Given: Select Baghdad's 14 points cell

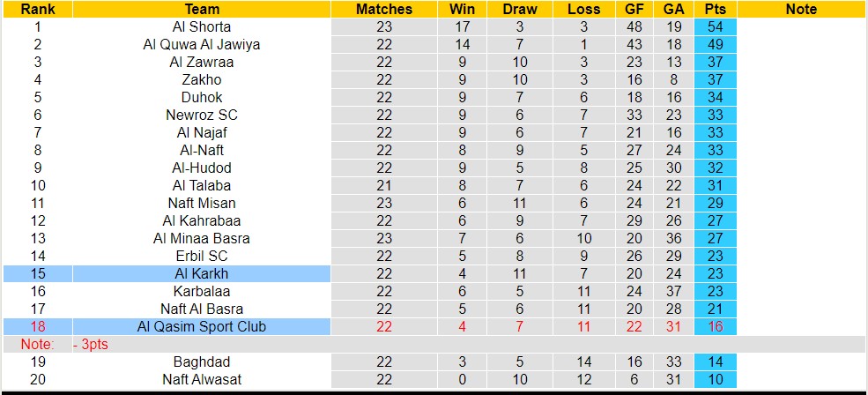Looking at the screenshot, I should (x=715, y=361).
